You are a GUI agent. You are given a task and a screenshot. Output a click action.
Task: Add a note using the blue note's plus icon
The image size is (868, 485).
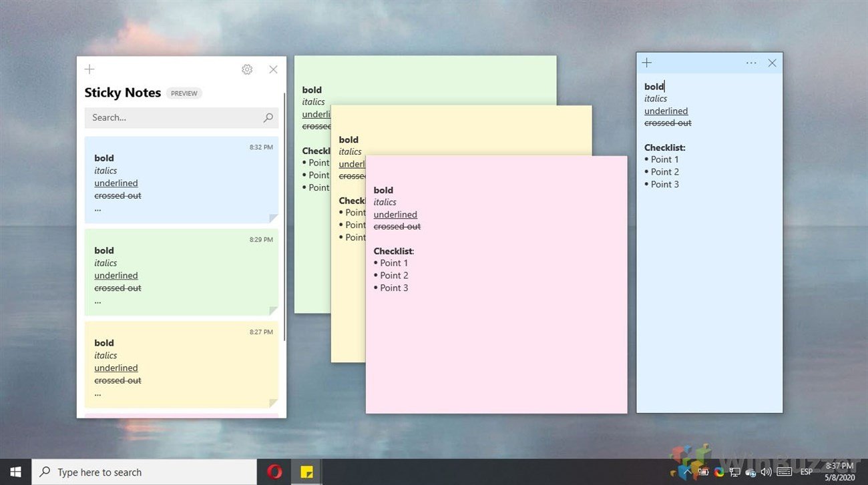[646, 62]
